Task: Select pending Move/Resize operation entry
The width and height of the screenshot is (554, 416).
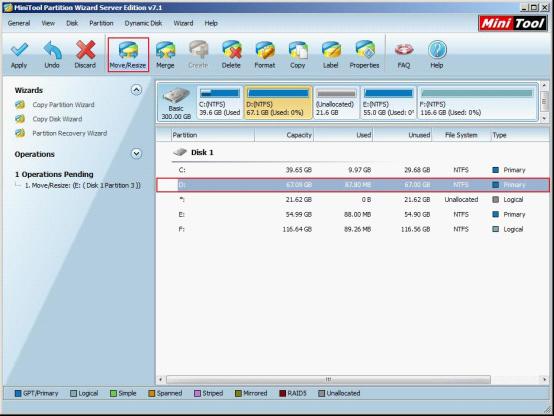Action: [x=83, y=185]
